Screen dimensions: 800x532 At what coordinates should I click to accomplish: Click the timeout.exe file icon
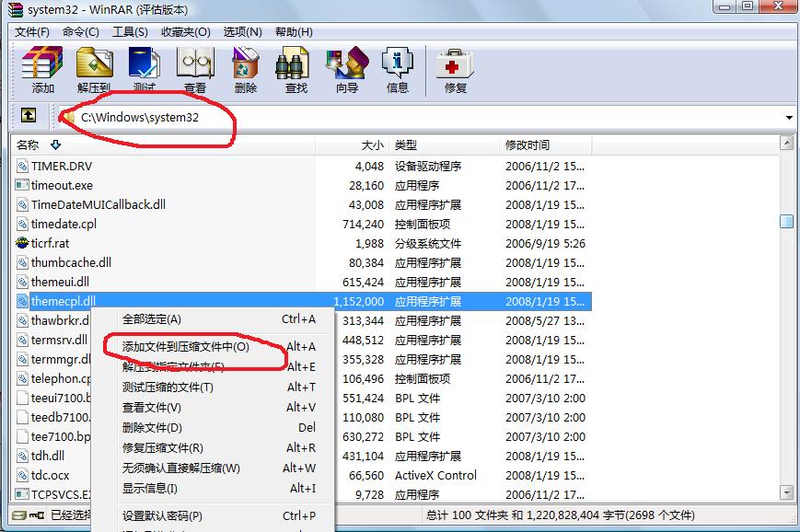click(x=22, y=185)
